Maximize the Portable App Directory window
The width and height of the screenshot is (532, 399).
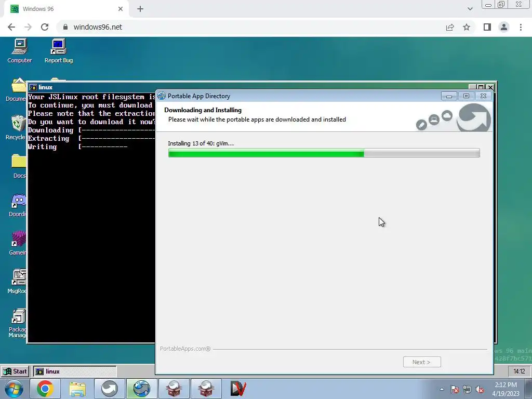click(x=466, y=96)
